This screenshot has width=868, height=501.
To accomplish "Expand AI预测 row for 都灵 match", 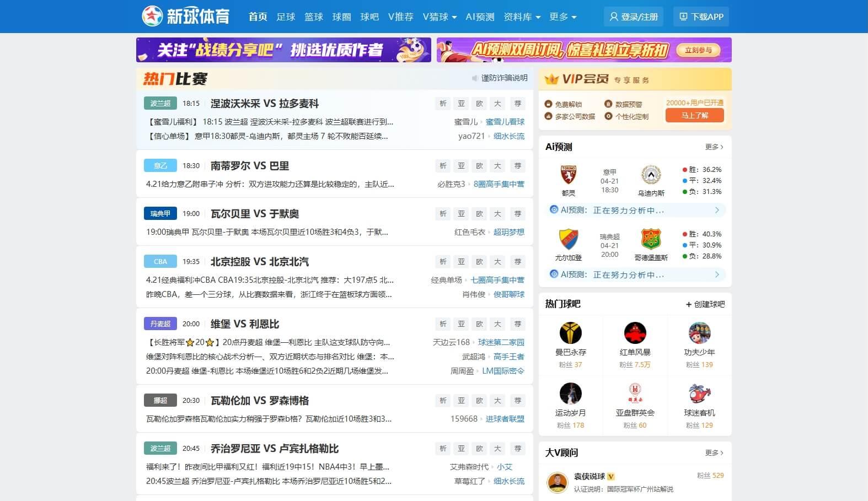I will click(x=716, y=210).
